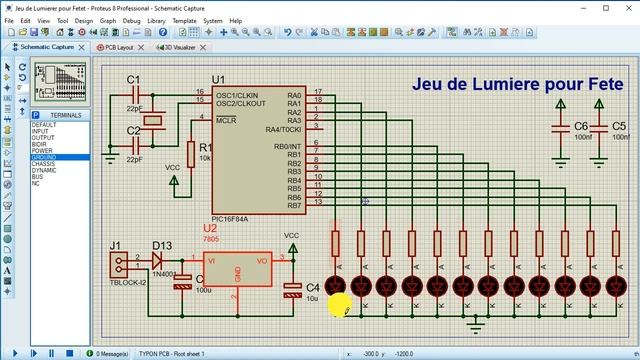This screenshot has height=360, width=640.
Task: Open the System menu
Action: point(213,21)
